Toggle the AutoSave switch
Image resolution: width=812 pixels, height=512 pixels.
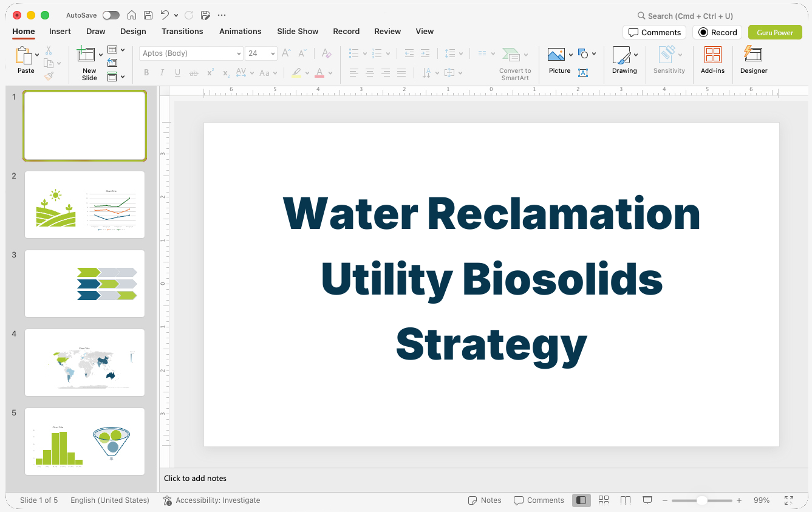pos(111,15)
